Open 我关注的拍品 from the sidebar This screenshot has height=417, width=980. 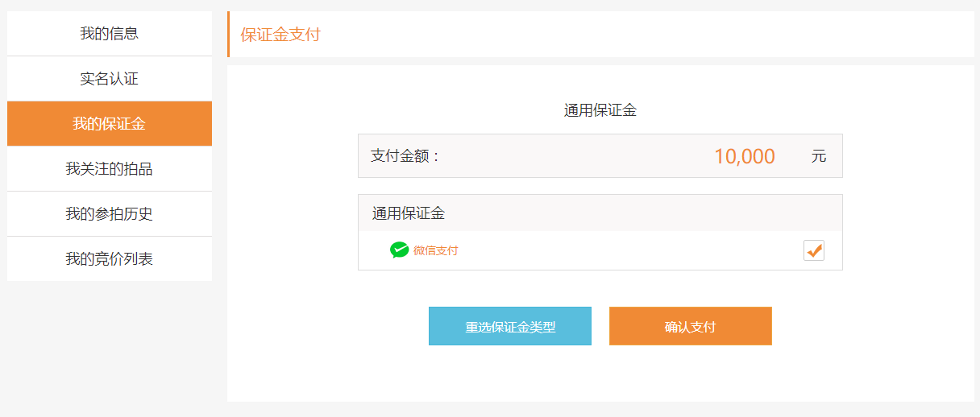109,169
